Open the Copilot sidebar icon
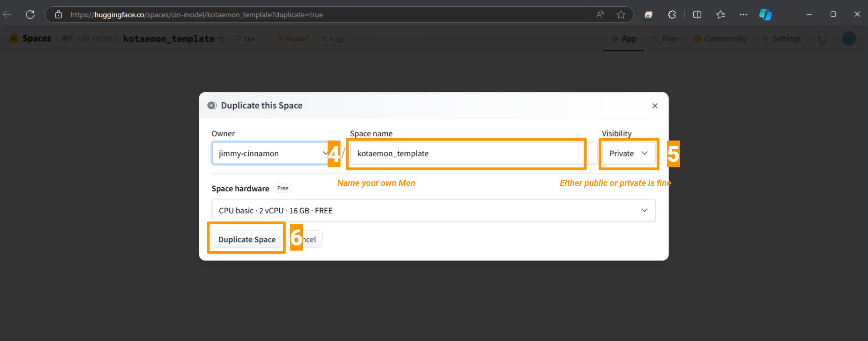 765,15
